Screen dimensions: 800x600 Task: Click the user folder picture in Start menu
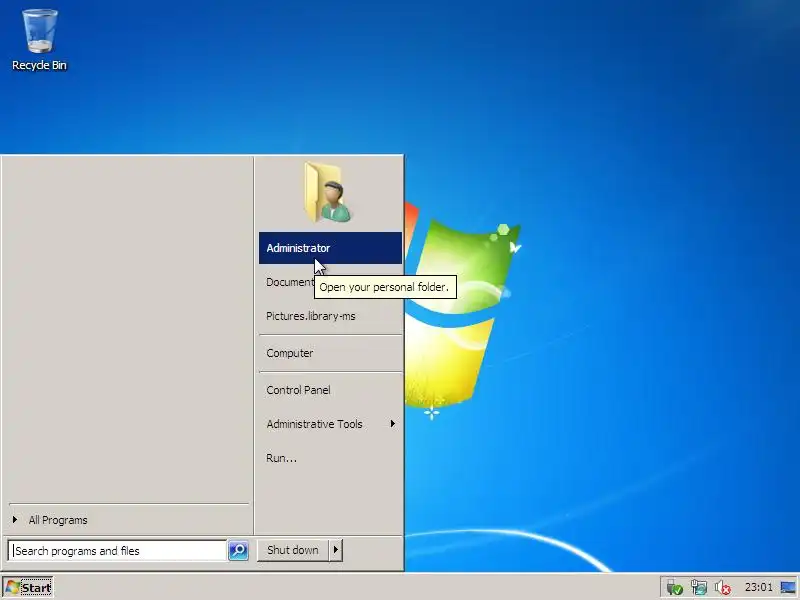click(x=328, y=192)
